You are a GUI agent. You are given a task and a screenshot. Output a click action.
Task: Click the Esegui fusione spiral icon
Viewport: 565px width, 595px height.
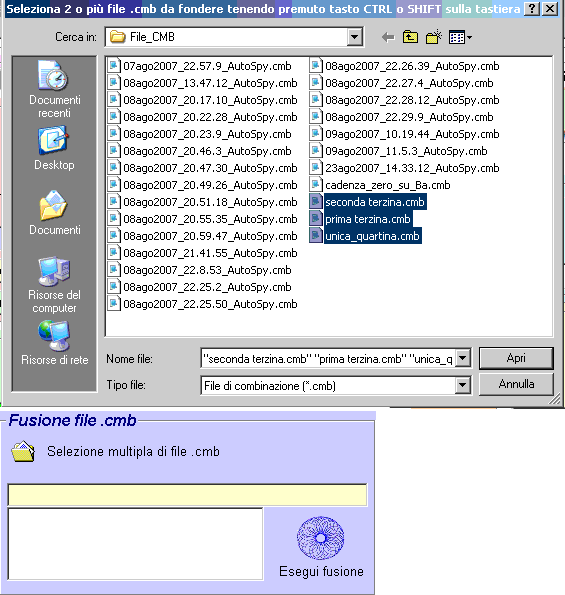321,538
